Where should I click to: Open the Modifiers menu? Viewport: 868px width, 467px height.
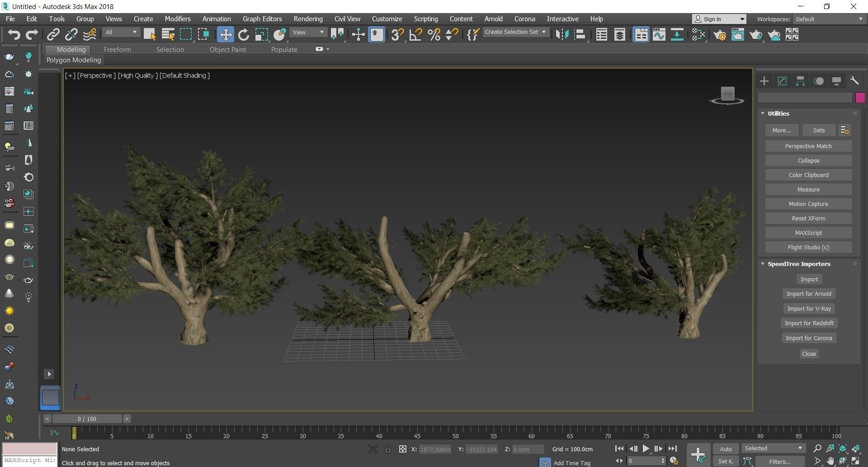coord(177,19)
